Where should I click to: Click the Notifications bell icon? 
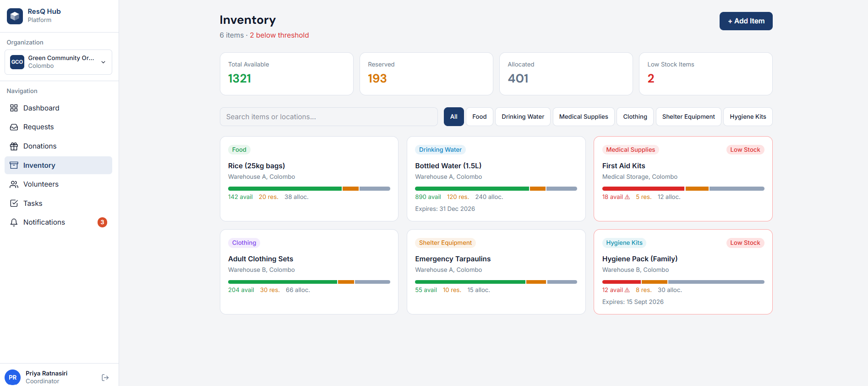pos(14,222)
